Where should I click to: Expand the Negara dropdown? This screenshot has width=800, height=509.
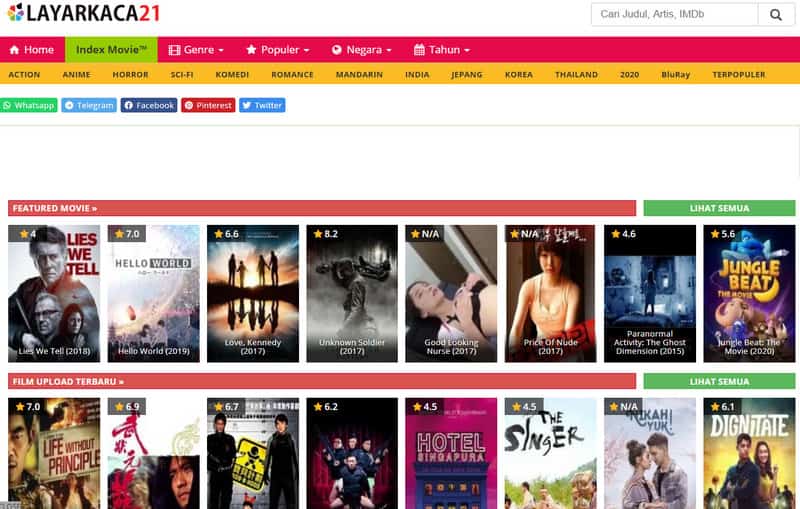click(x=362, y=50)
